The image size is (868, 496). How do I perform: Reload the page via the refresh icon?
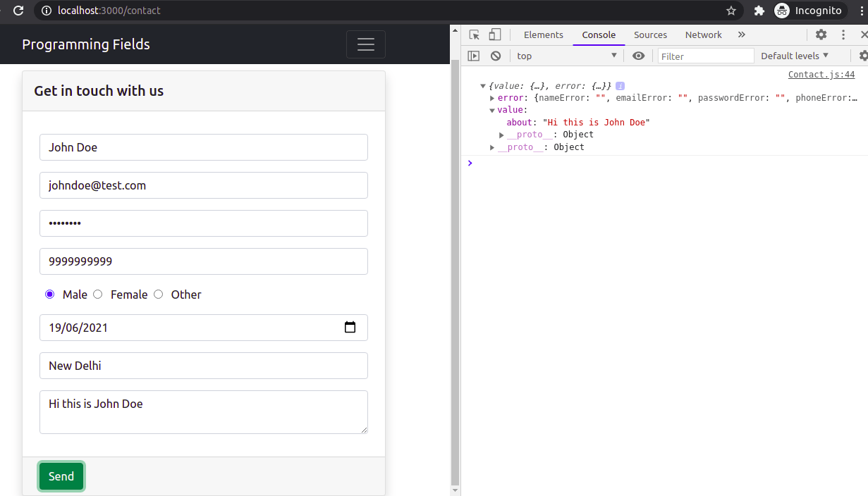[17, 11]
